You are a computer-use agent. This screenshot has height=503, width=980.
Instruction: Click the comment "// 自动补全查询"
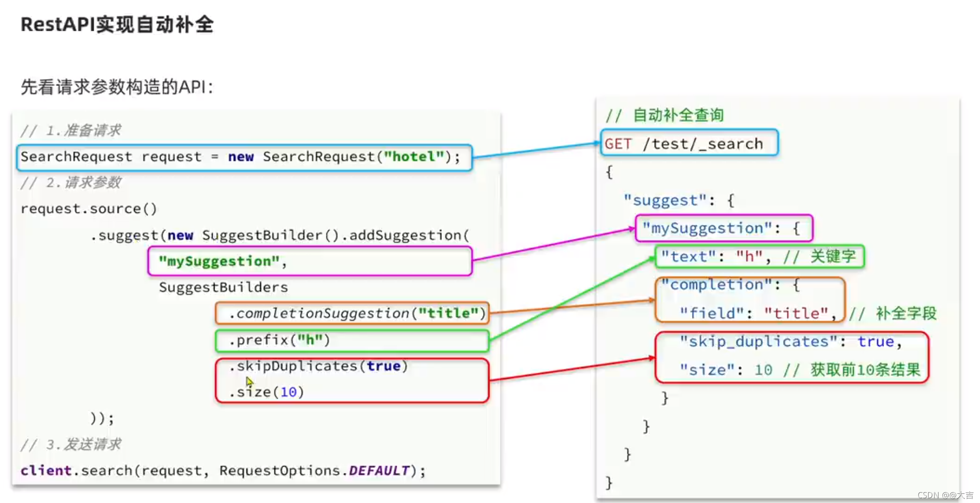pyautogui.click(x=665, y=115)
